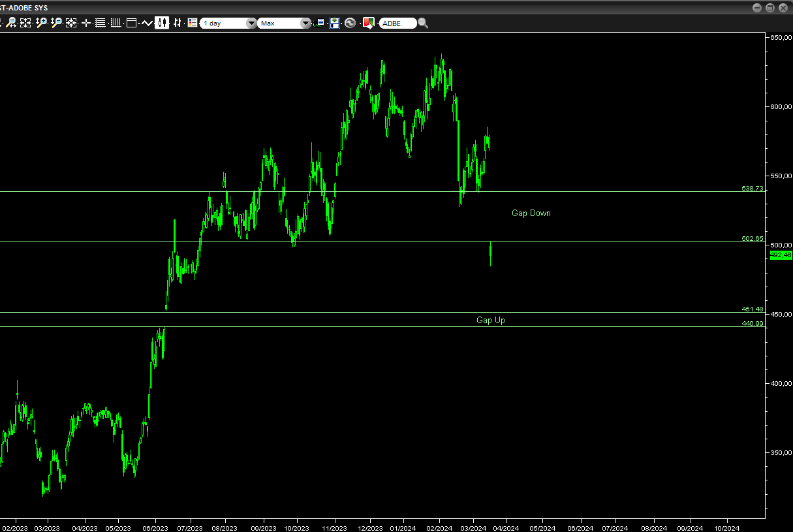Expand the Max time range dropdown

tap(285, 23)
